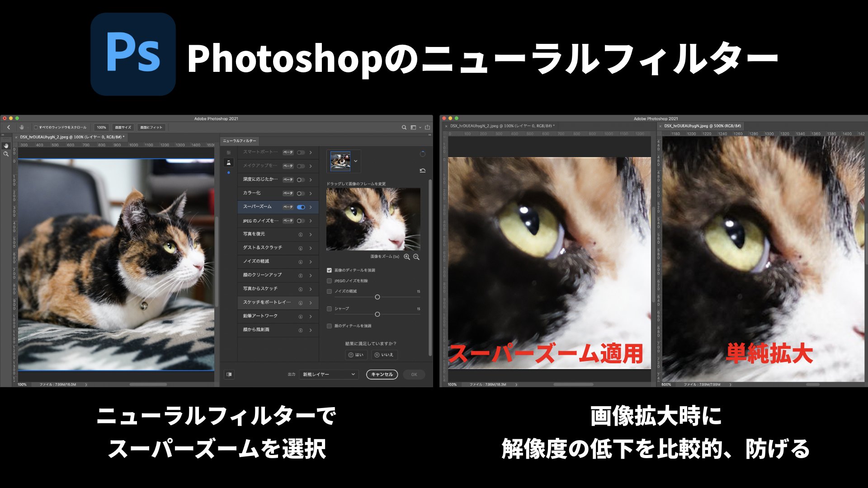Switch to the ニューラルフィルター panel tab

(239, 141)
